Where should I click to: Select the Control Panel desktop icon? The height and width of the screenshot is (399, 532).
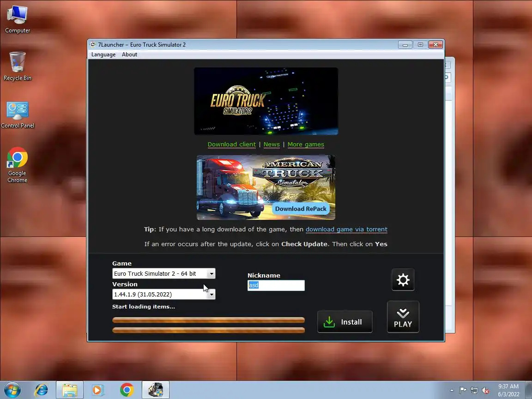17,115
